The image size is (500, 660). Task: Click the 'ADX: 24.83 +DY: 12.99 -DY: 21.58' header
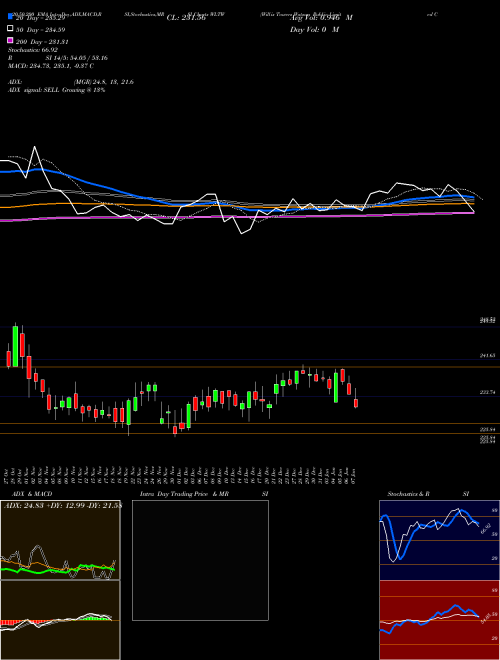(x=62, y=506)
